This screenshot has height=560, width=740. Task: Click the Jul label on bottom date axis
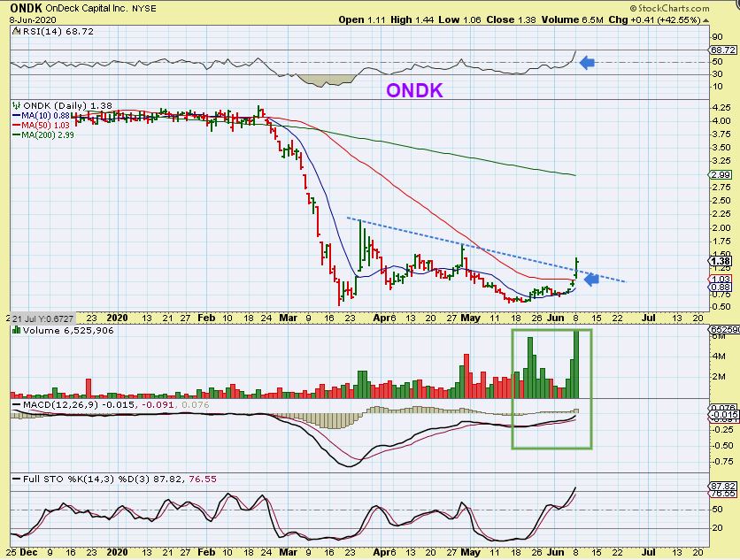click(649, 552)
